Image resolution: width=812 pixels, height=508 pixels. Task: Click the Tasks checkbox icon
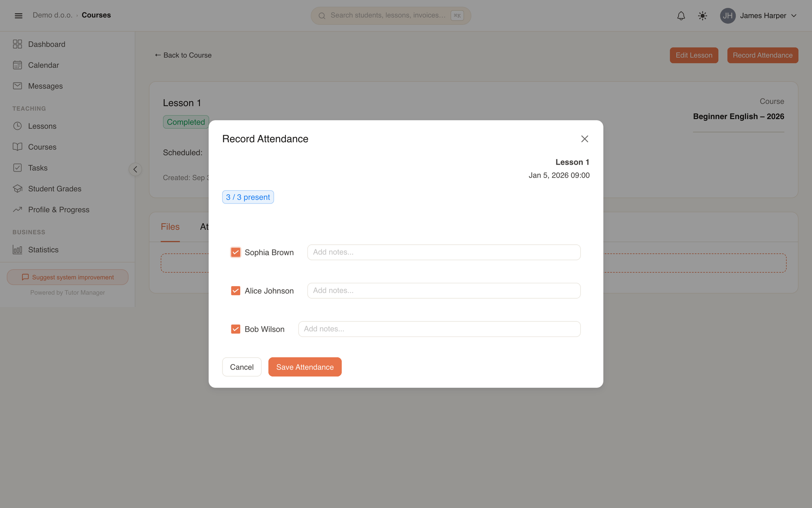17,167
